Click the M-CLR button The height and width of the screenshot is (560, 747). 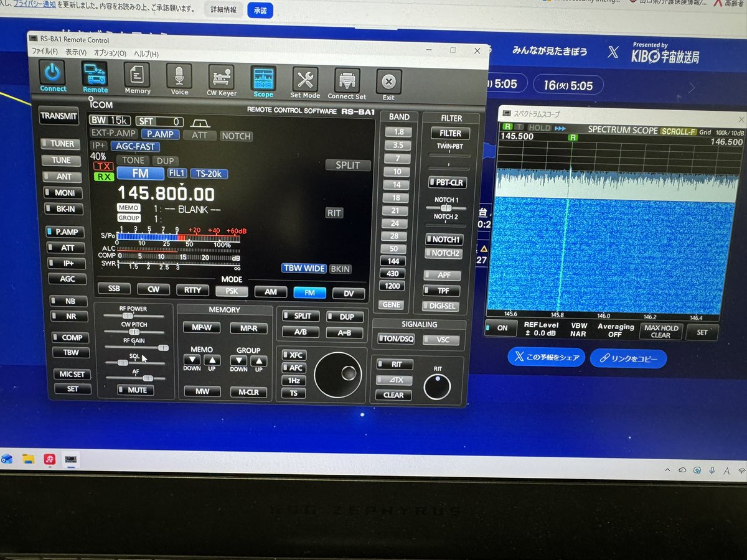tap(248, 393)
